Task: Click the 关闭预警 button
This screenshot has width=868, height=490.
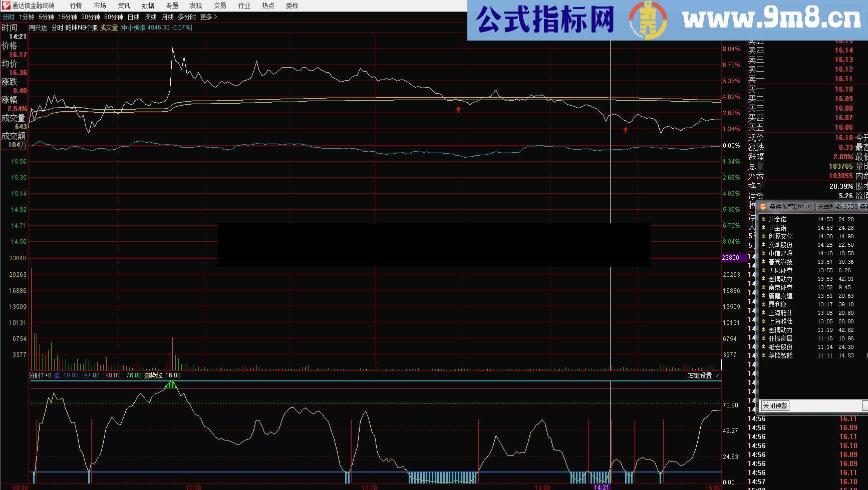Action: 774,405
